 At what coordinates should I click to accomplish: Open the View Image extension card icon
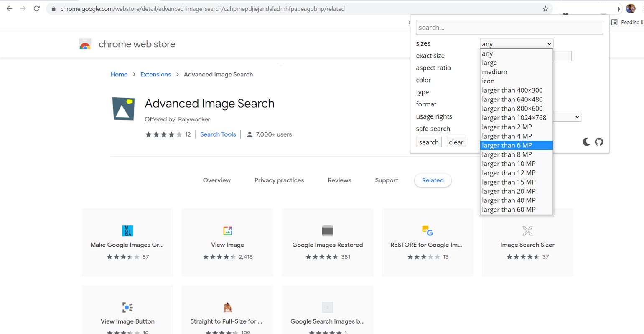point(227,230)
